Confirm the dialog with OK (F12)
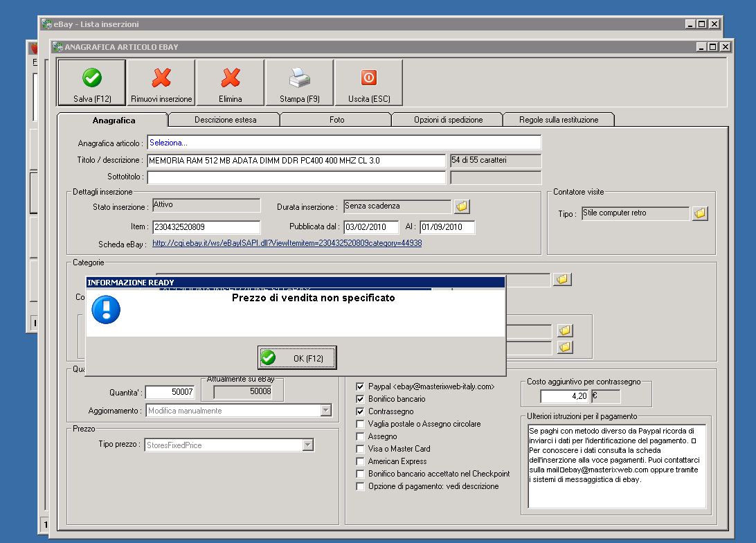This screenshot has width=756, height=543. [297, 358]
